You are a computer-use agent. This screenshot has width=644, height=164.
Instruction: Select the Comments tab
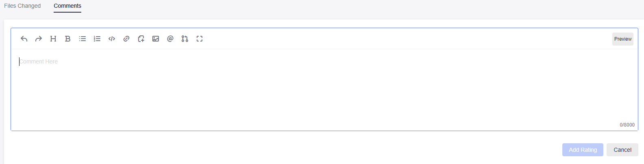click(67, 6)
